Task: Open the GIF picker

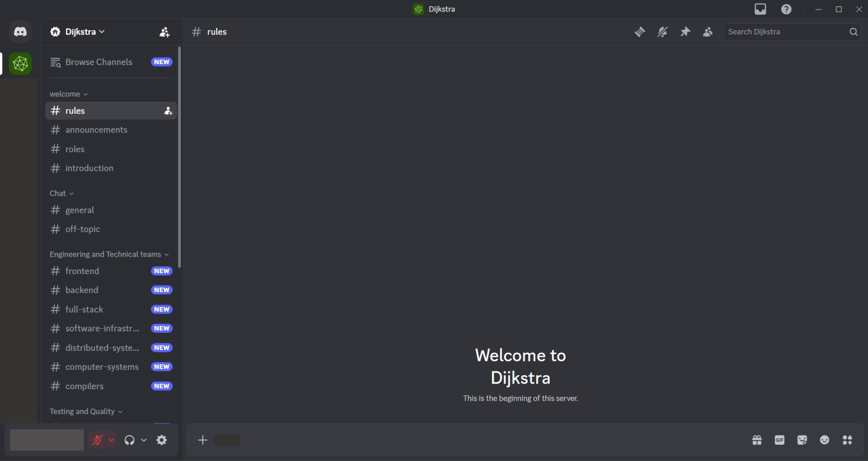Action: (x=779, y=440)
